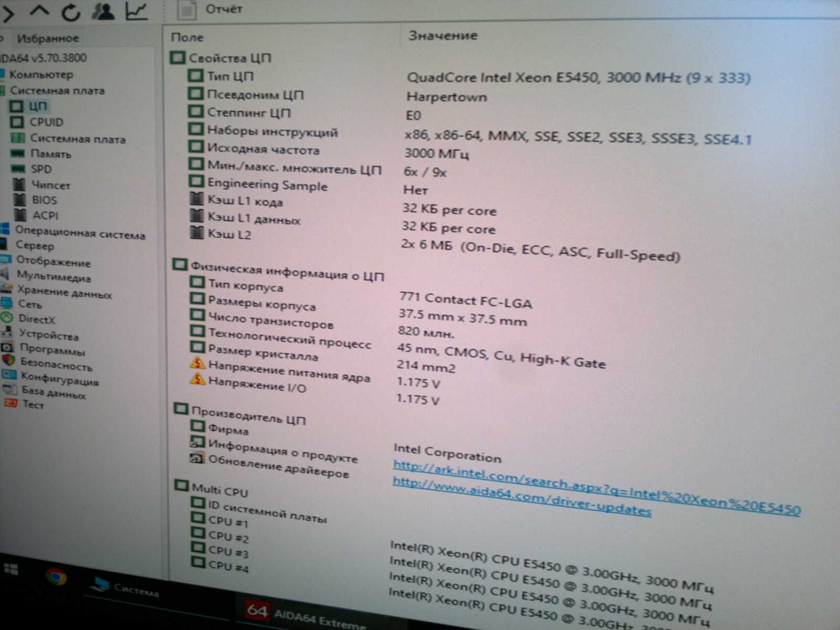Click the icon beside Информация о продукте

pyautogui.click(x=197, y=443)
